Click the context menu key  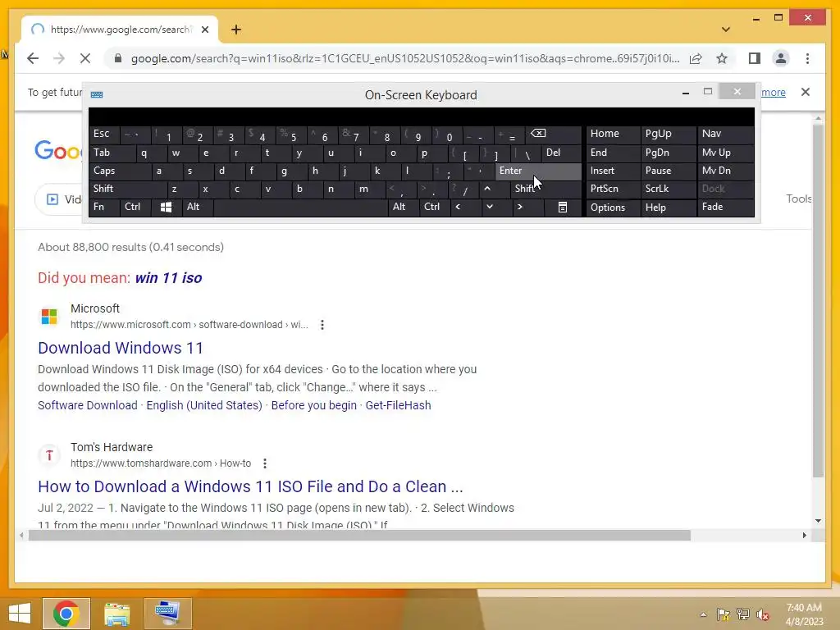tap(562, 207)
